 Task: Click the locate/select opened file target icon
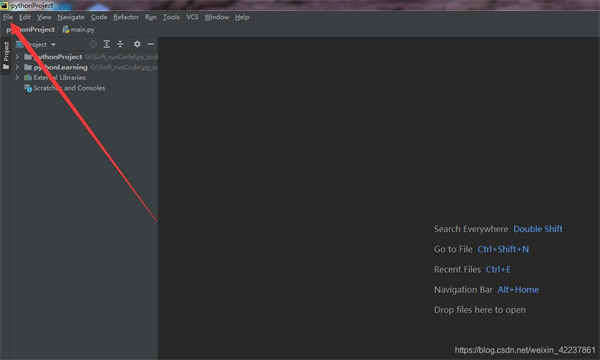click(x=93, y=44)
